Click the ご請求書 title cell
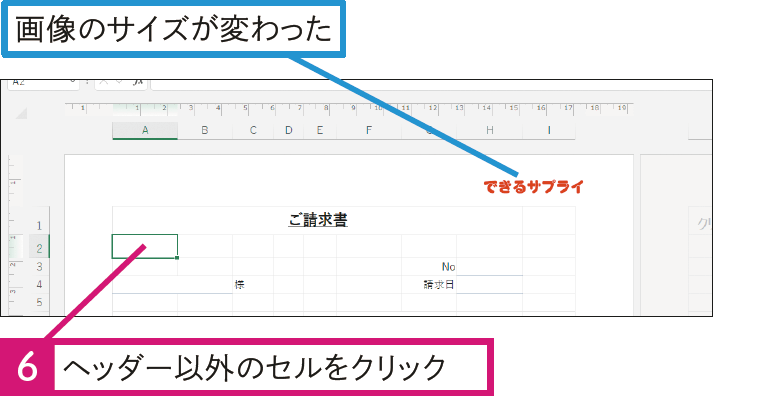783x396 pixels. coord(318,220)
